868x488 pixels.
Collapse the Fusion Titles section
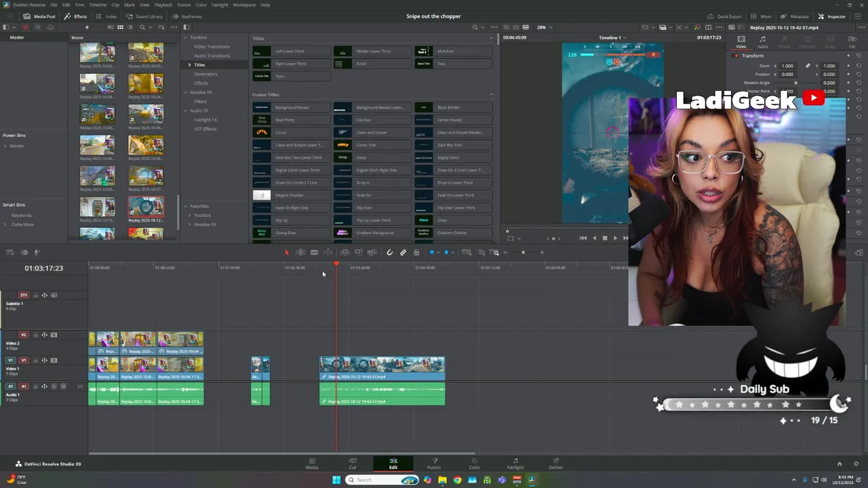pos(491,94)
